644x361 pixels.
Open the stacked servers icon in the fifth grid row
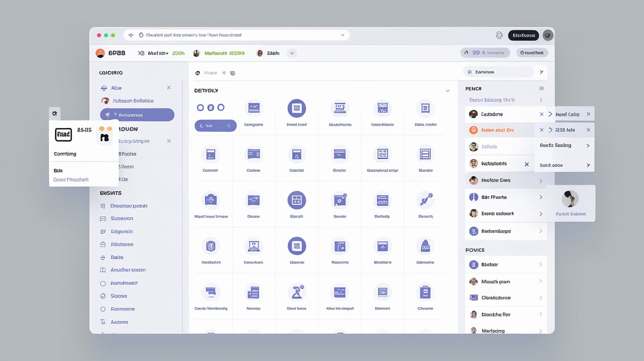254,292
